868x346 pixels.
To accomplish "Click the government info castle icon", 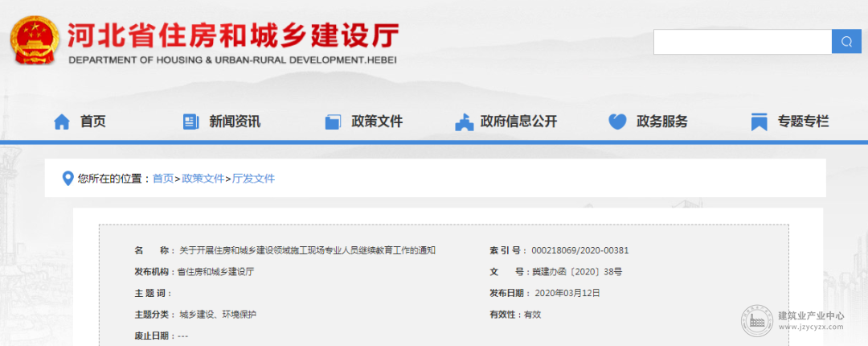I will pos(464,122).
